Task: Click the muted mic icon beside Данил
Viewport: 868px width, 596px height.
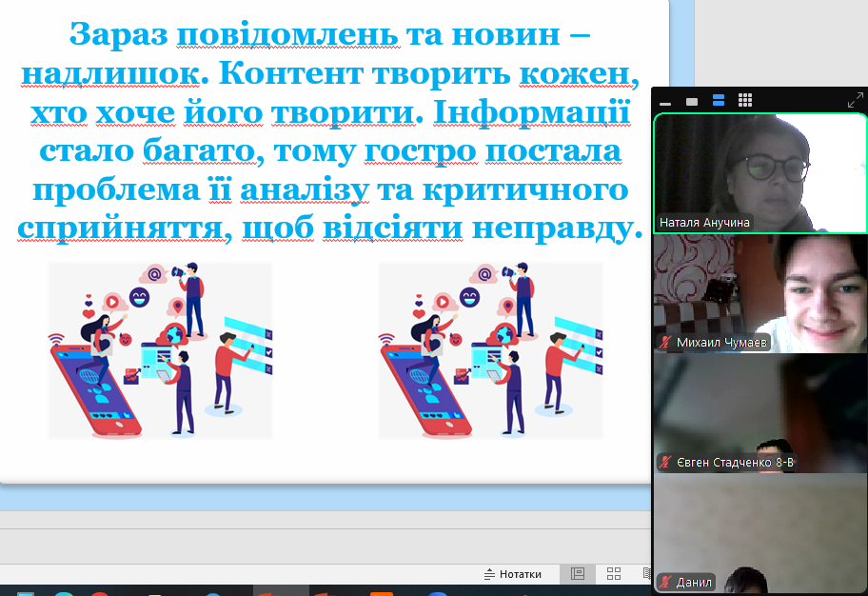Action: coord(665,582)
